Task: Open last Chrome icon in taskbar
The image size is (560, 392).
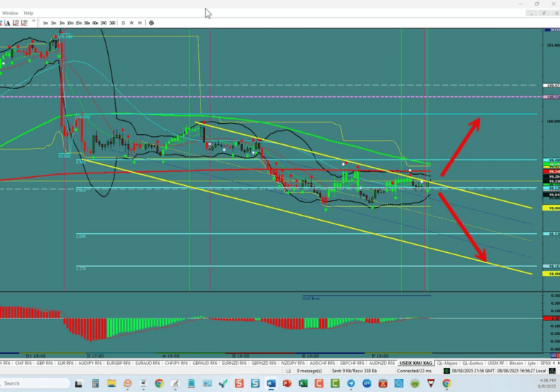Action: coord(446,383)
